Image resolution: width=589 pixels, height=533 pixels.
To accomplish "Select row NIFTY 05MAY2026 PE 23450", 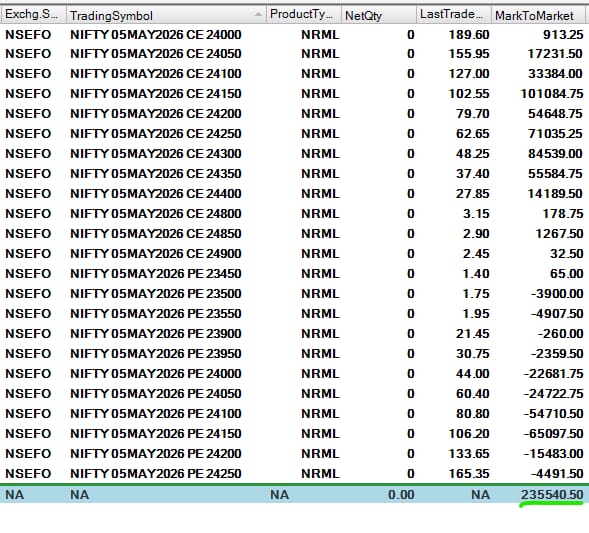I will (x=294, y=273).
